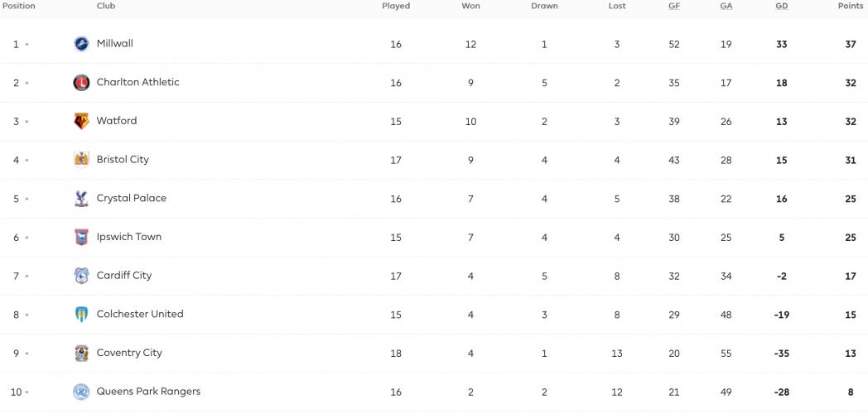Image resolution: width=868 pixels, height=414 pixels.
Task: Click the GF column header
Action: click(673, 6)
